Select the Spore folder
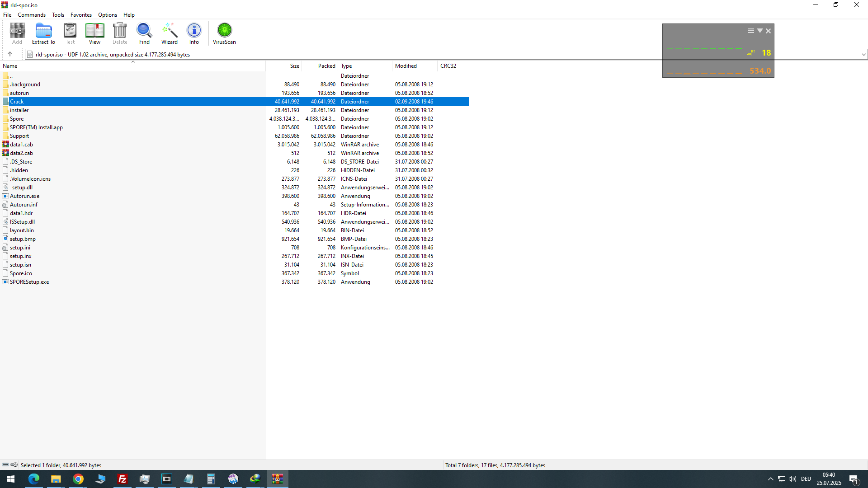Image resolution: width=868 pixels, height=488 pixels. click(235, 118)
